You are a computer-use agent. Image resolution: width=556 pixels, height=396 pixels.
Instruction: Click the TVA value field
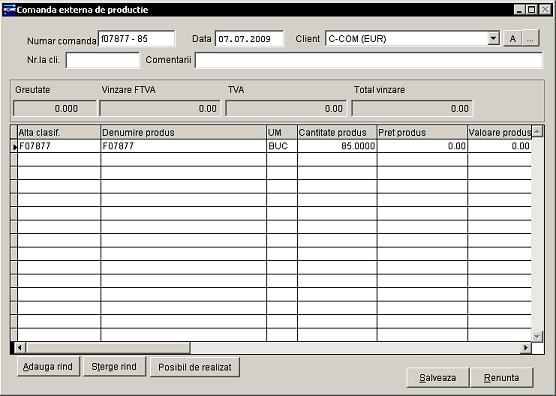pyautogui.click(x=286, y=108)
